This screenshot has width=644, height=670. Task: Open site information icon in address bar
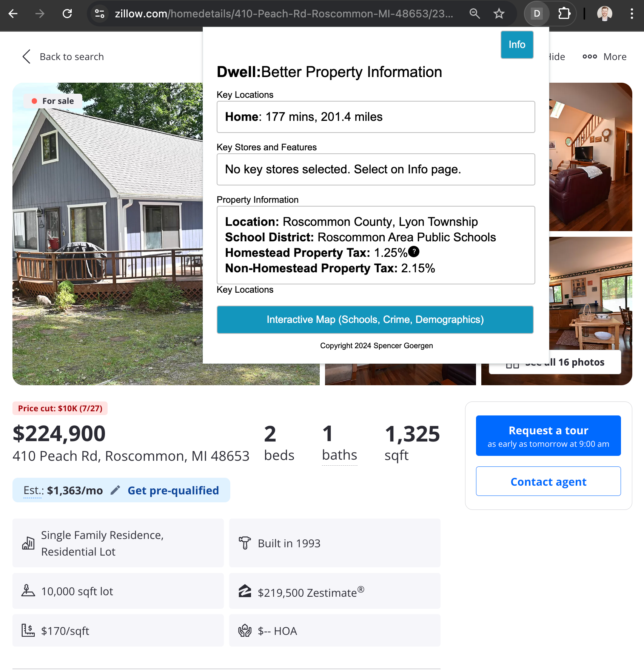100,14
